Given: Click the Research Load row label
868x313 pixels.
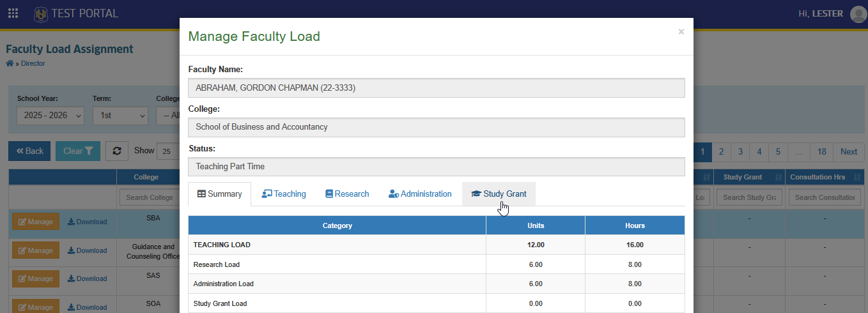Looking at the screenshot, I should [x=216, y=264].
